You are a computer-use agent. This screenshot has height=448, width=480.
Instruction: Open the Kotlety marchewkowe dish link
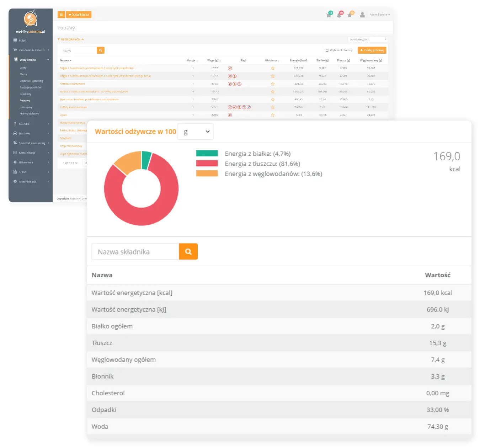point(73,107)
